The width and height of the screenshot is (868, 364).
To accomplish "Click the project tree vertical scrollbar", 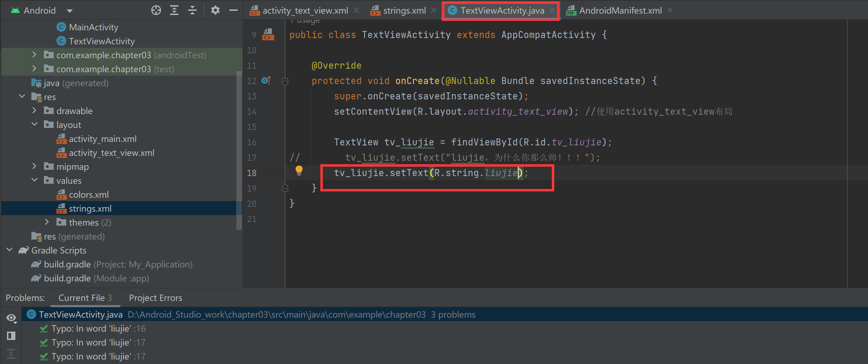I will pos(239,150).
